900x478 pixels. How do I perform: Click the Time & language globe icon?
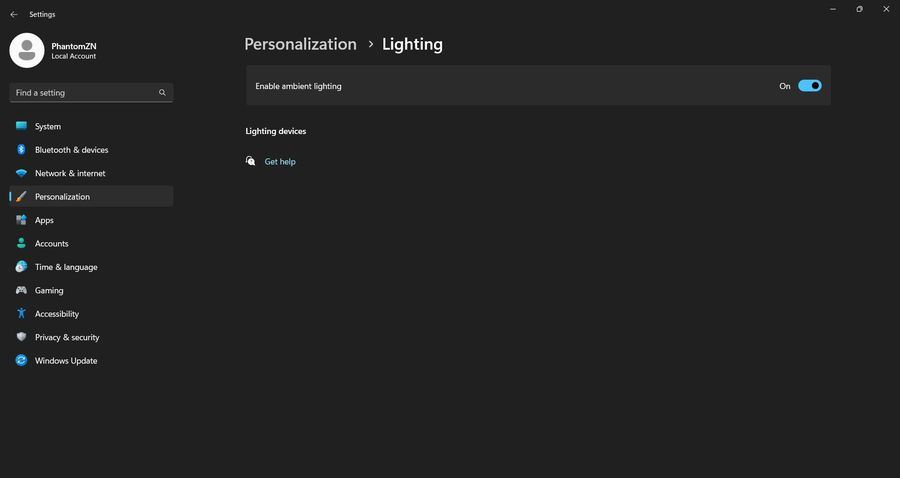point(21,267)
